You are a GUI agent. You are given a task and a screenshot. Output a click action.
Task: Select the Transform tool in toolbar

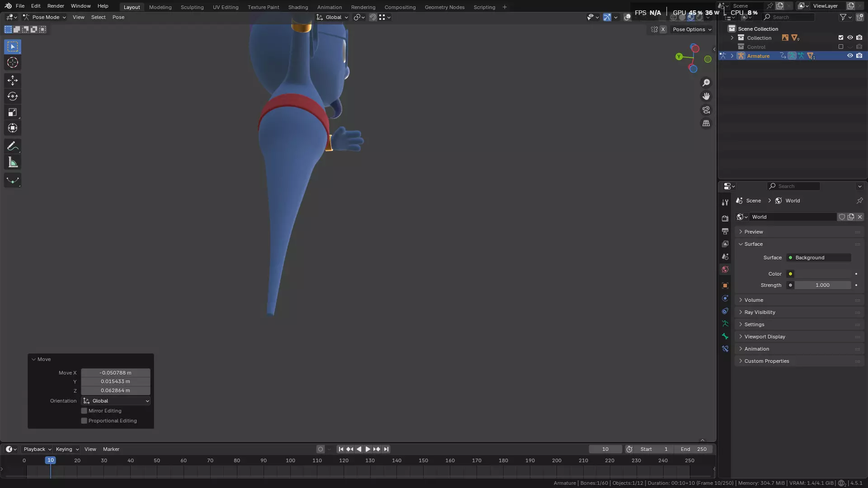point(13,128)
